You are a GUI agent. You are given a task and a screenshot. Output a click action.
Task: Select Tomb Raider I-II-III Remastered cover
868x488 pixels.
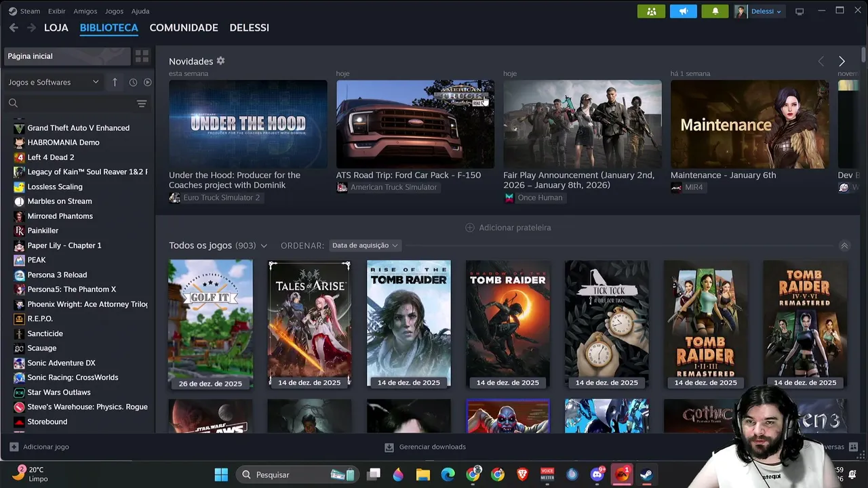click(x=706, y=324)
